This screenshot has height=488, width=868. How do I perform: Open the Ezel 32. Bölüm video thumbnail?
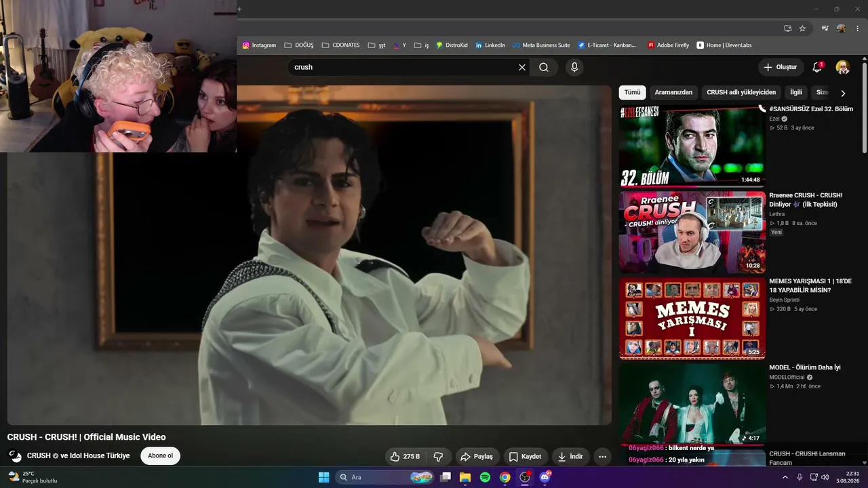pyautogui.click(x=692, y=146)
